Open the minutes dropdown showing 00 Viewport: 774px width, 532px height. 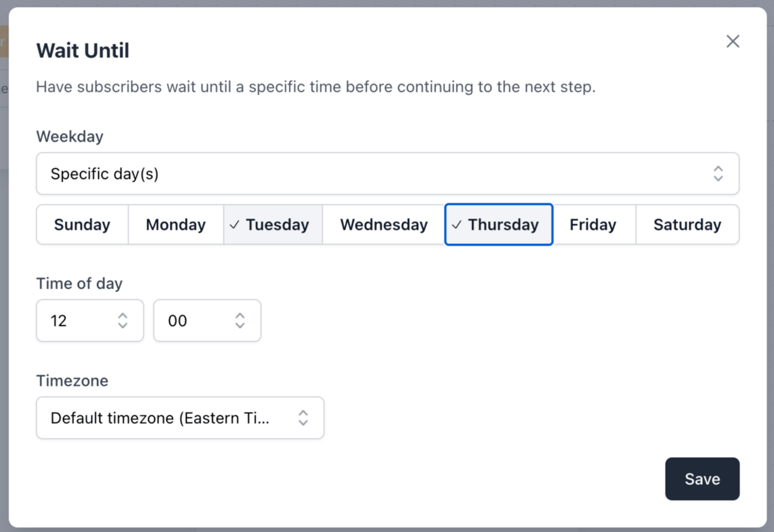pyautogui.click(x=207, y=321)
